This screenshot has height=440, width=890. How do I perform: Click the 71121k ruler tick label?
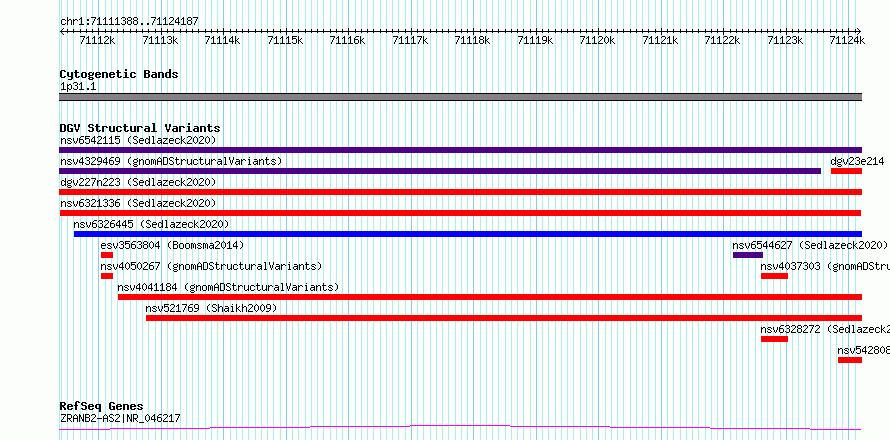pyautogui.click(x=660, y=40)
